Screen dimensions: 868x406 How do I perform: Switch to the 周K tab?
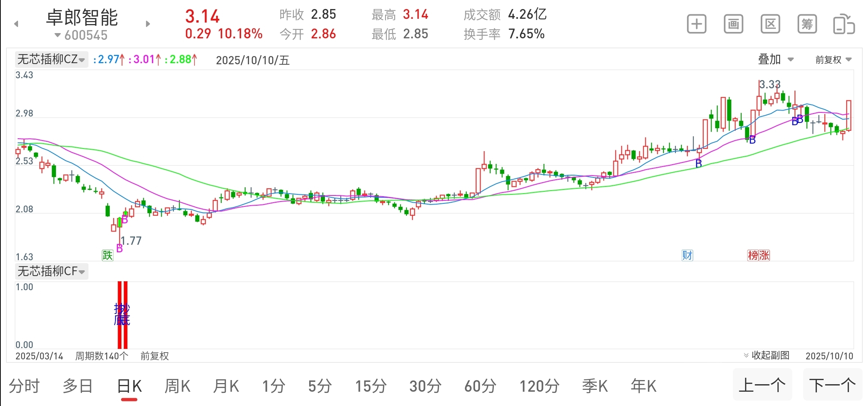click(x=177, y=386)
